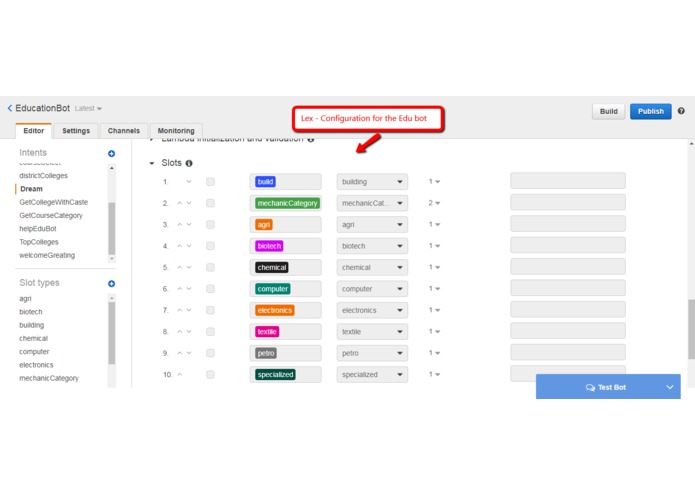Open the mechanicCat... slot type dropdown

pyautogui.click(x=372, y=203)
